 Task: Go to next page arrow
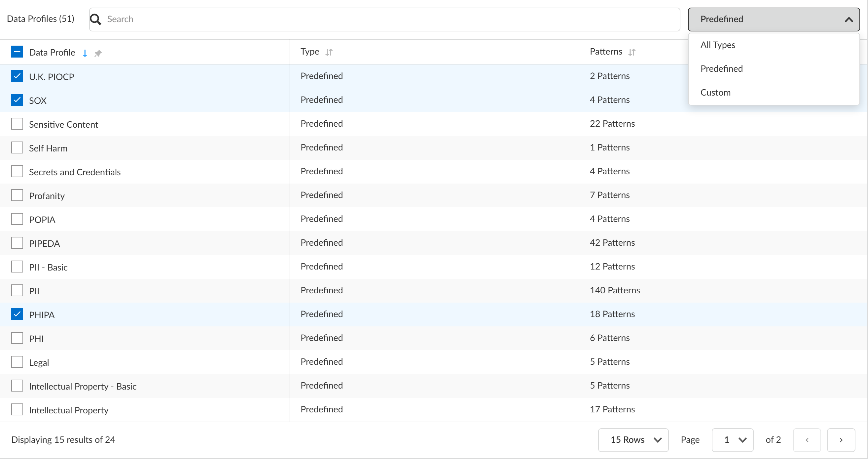(841, 440)
